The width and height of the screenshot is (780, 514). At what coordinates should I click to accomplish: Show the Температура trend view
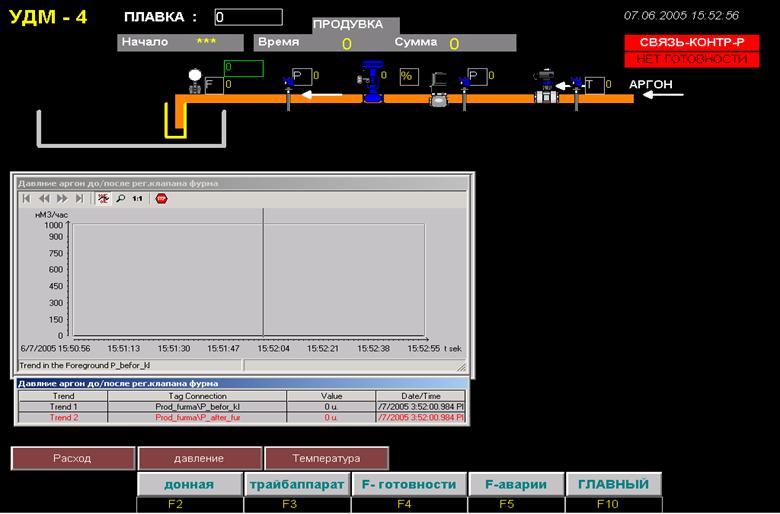click(326, 458)
